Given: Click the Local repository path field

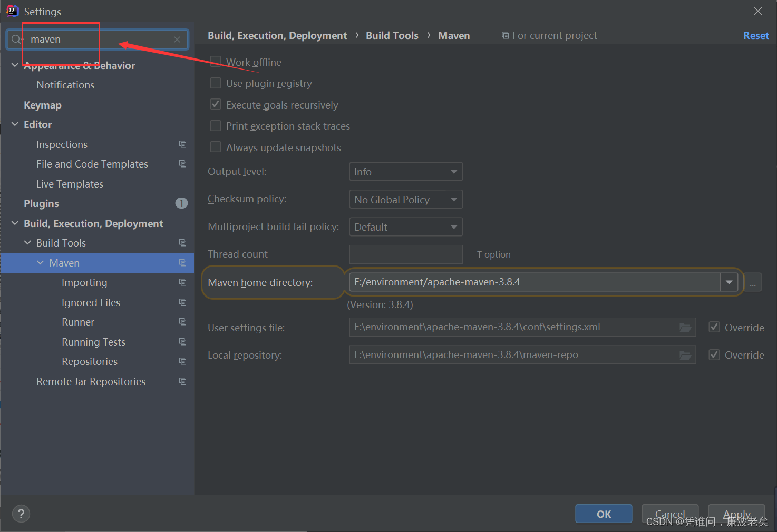Looking at the screenshot, I should click(522, 354).
